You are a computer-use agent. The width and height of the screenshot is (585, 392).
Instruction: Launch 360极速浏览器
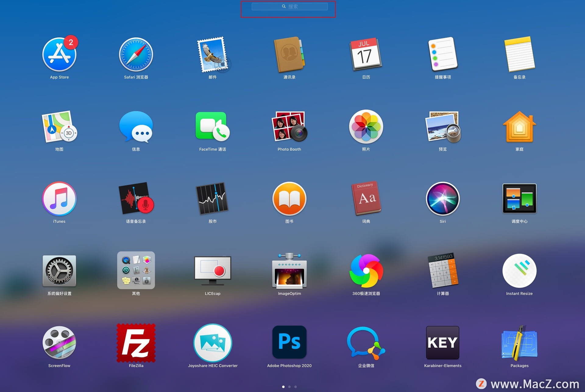(366, 271)
